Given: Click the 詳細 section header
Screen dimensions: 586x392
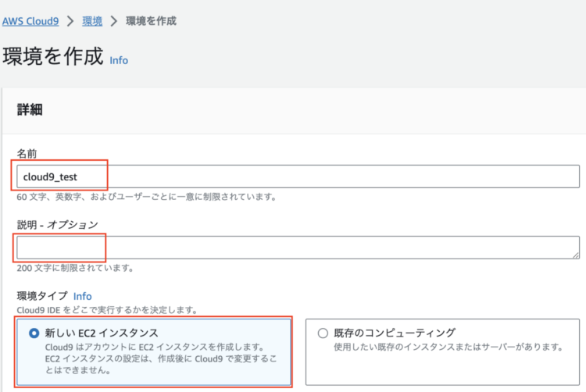Looking at the screenshot, I should pyautogui.click(x=30, y=110).
